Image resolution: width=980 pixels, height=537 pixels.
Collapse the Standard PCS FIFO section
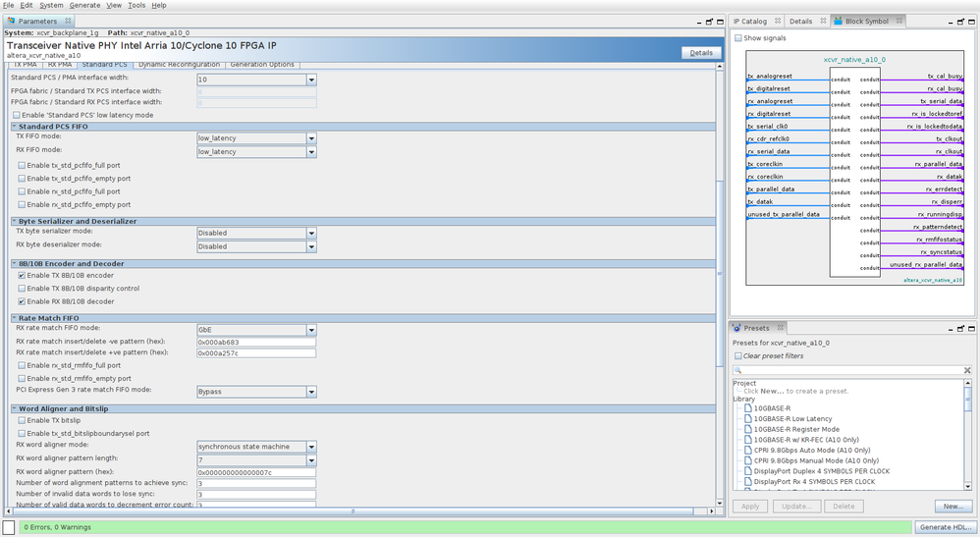point(15,127)
